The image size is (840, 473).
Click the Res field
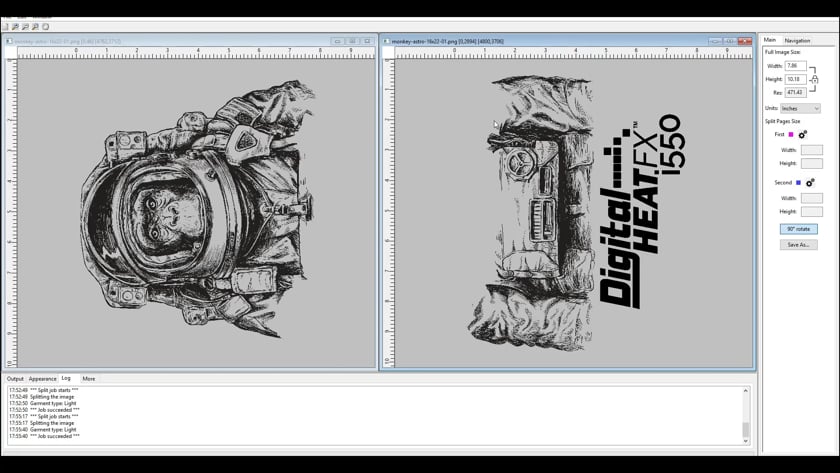796,93
